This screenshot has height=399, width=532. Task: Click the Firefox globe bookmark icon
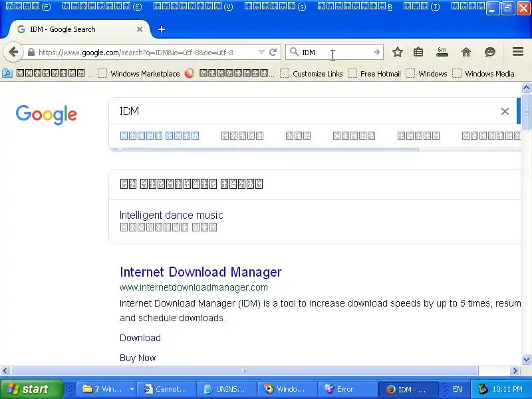pos(190,73)
